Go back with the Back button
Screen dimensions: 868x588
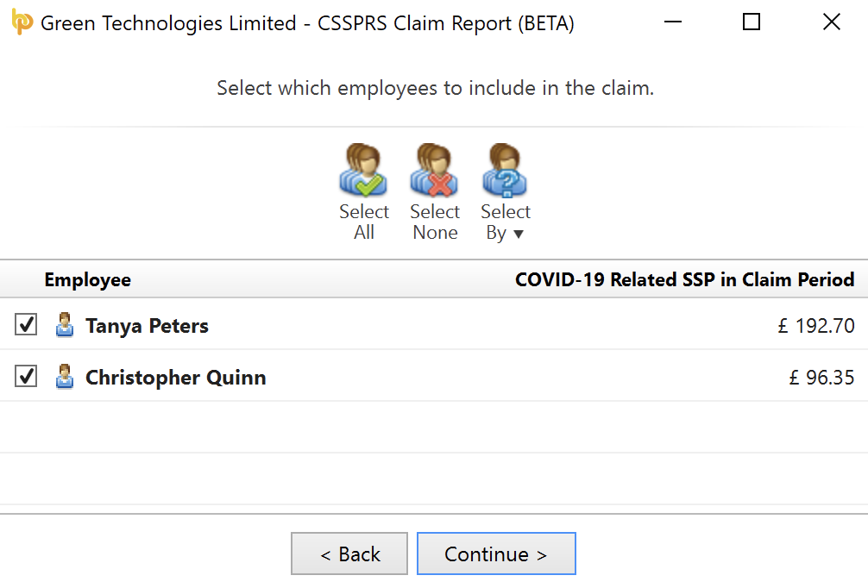tap(349, 554)
